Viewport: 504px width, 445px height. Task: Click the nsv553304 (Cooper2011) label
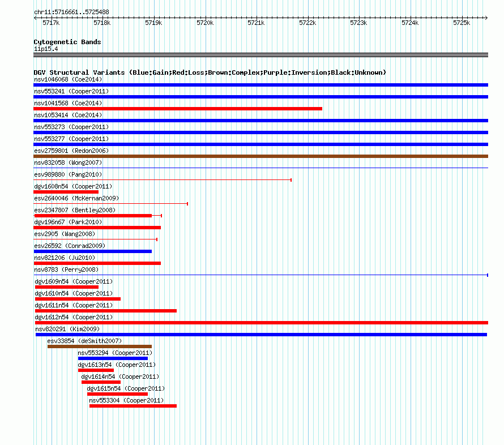click(x=126, y=400)
